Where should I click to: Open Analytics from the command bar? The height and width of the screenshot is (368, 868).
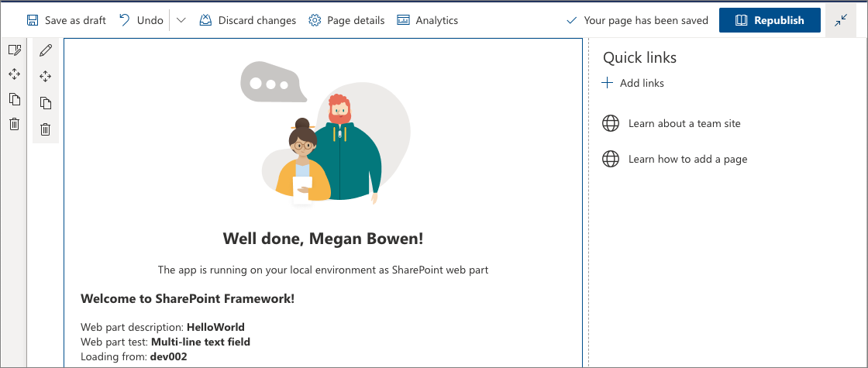click(x=427, y=20)
